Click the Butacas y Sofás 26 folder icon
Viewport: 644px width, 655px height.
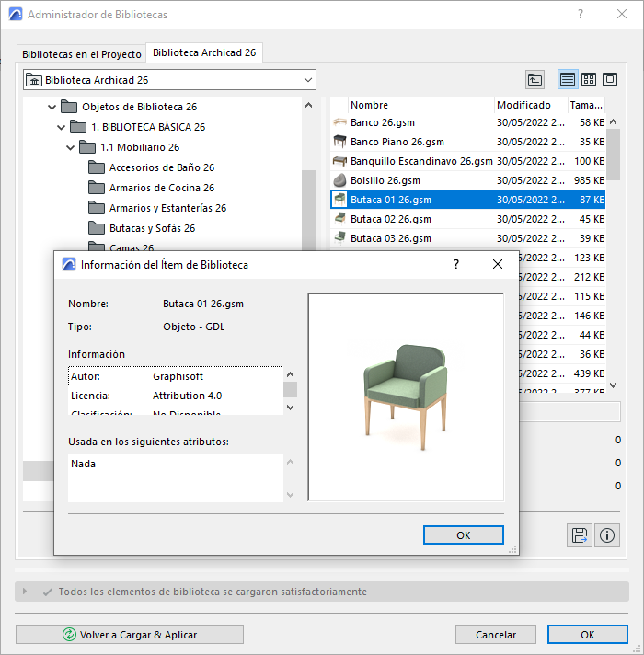click(x=97, y=228)
